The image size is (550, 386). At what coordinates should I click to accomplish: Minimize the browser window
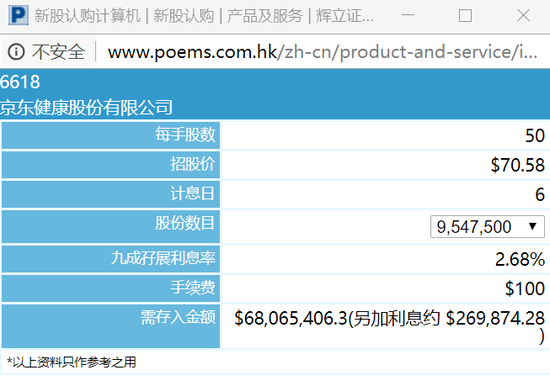click(x=408, y=15)
